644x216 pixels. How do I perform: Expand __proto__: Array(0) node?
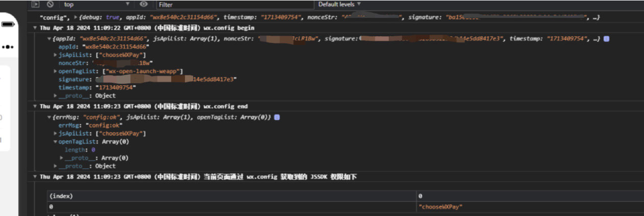[x=62, y=158]
